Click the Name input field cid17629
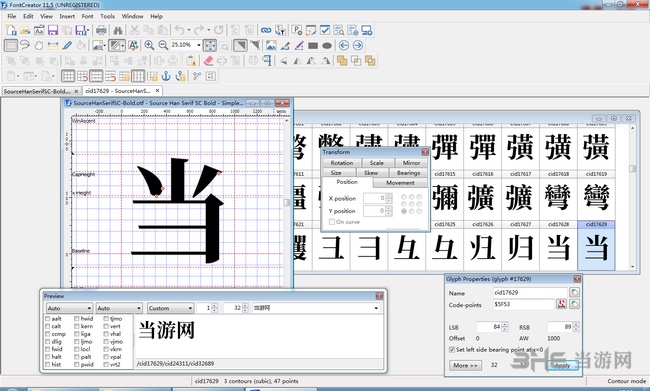650x391 pixels. click(529, 292)
